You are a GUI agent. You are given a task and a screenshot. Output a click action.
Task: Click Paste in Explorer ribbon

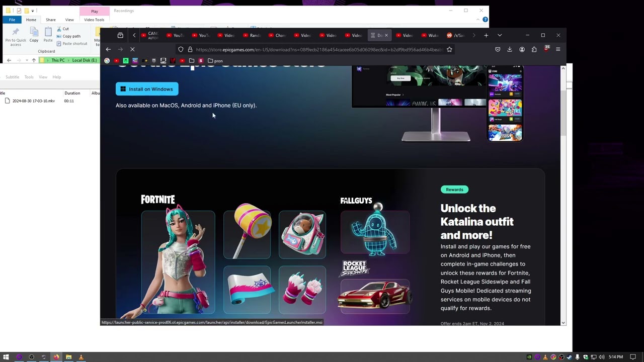point(48,35)
